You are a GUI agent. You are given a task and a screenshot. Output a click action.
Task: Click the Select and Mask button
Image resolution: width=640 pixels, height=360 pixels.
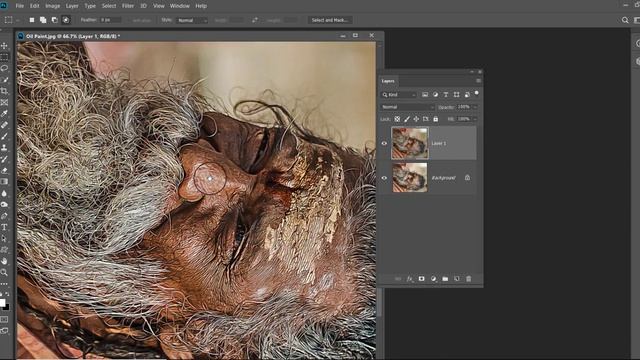(x=330, y=20)
